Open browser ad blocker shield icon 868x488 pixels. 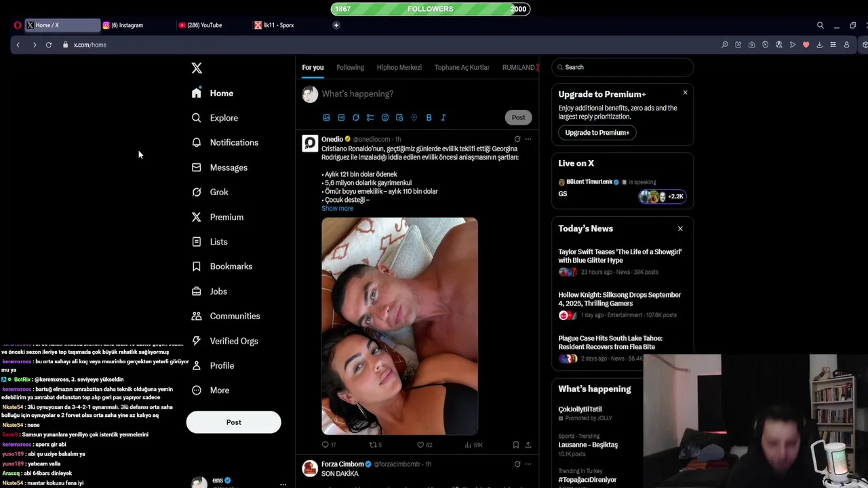tap(765, 45)
